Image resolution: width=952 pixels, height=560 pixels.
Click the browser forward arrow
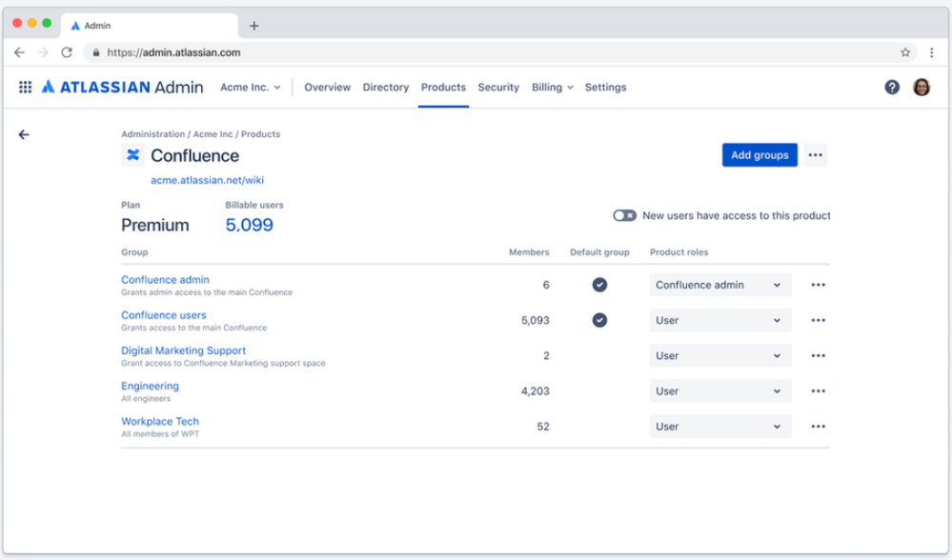pos(43,52)
